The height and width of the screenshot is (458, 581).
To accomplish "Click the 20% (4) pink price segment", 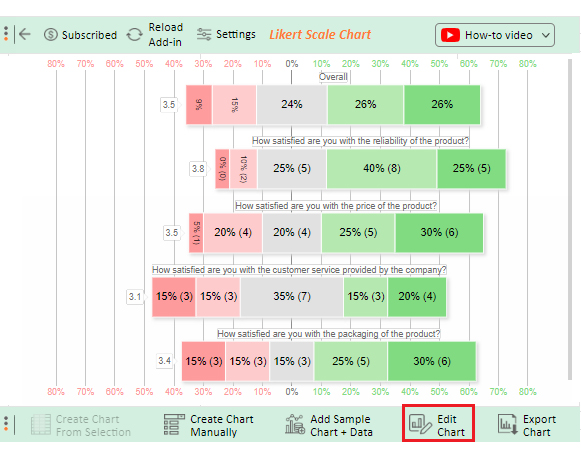I will coord(233,233).
